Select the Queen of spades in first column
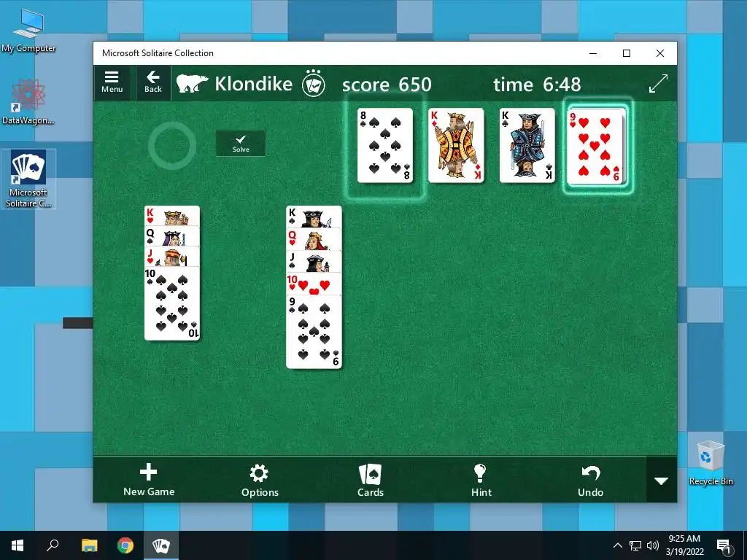This screenshot has width=747, height=560. (172, 236)
